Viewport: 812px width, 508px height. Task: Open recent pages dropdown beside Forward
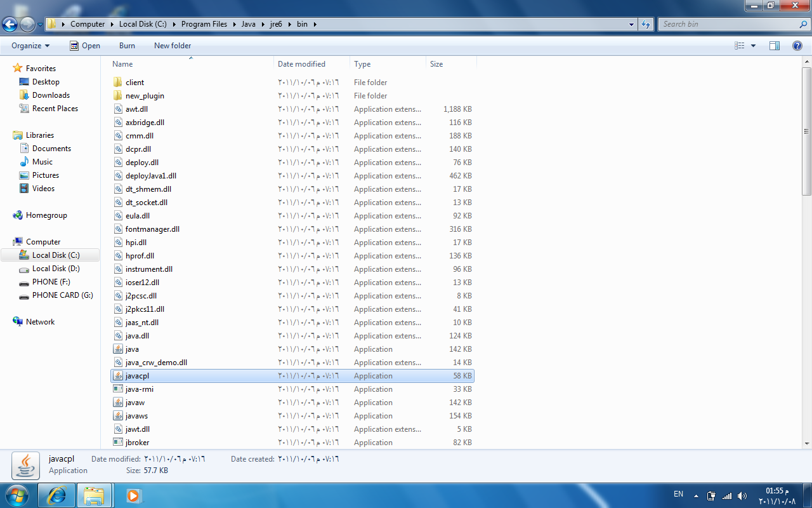[41, 25]
